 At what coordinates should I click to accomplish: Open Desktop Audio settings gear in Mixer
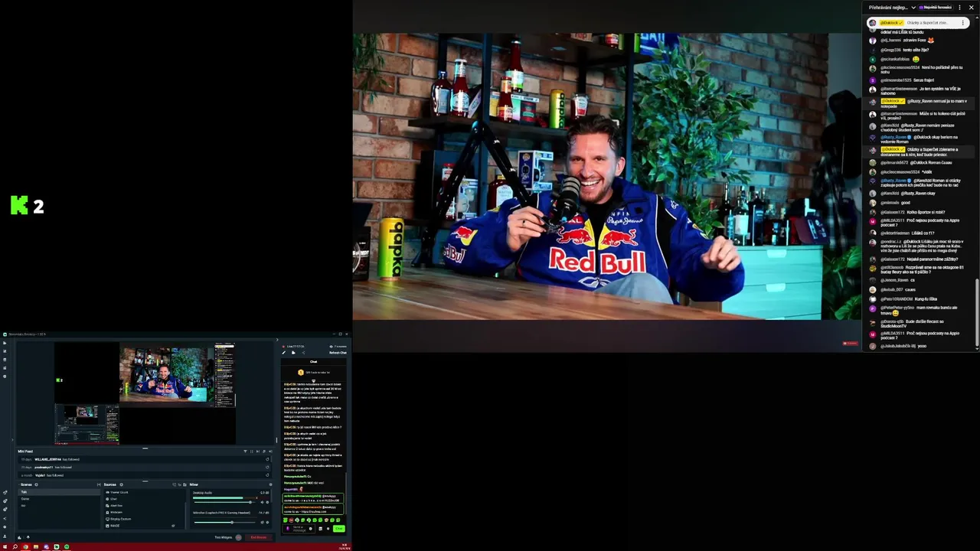coord(267,502)
